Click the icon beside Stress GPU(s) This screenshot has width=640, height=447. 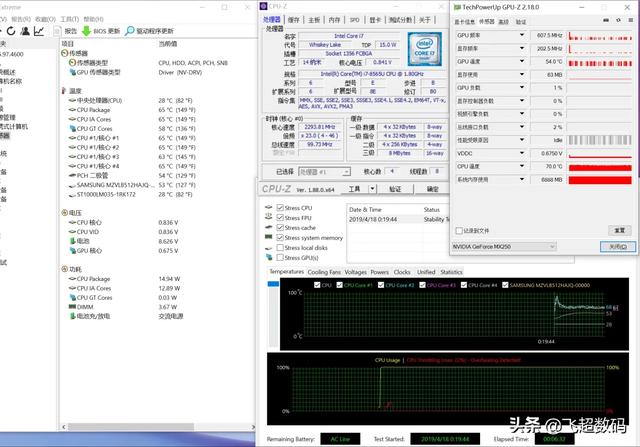point(269,257)
